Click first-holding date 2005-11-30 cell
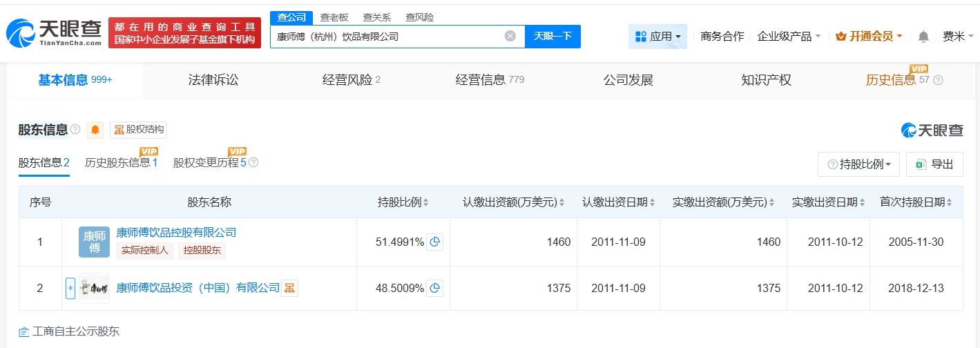This screenshot has width=980, height=348. coord(916,242)
